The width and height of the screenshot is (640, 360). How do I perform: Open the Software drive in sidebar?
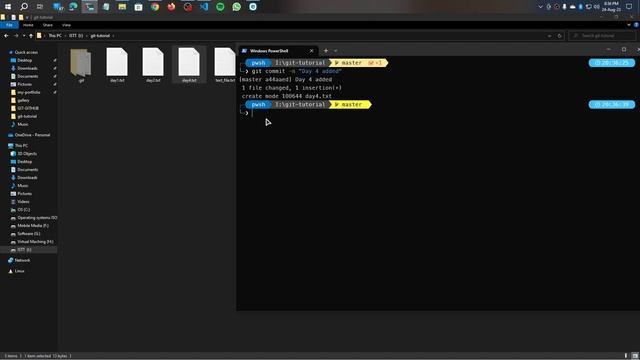(x=29, y=234)
